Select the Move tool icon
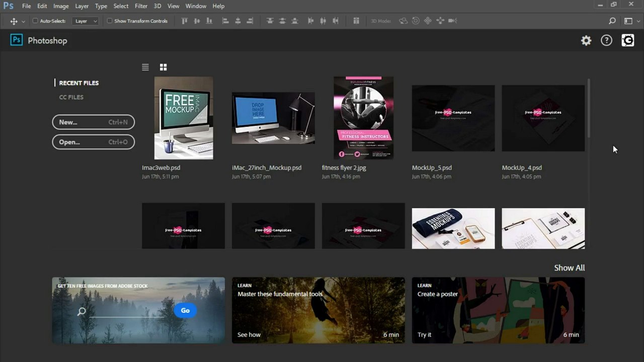 tap(14, 21)
